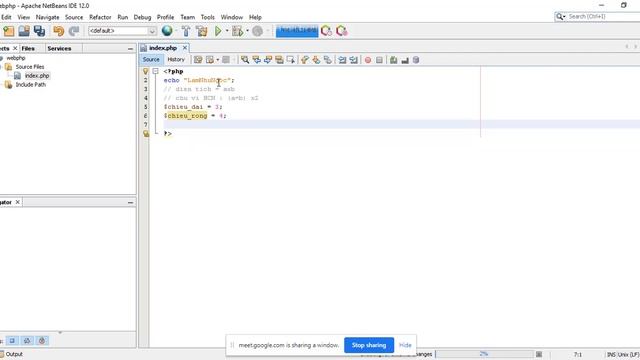The width and height of the screenshot is (640, 360).
Task: Close the Navigator panel
Action: click(x=18, y=202)
